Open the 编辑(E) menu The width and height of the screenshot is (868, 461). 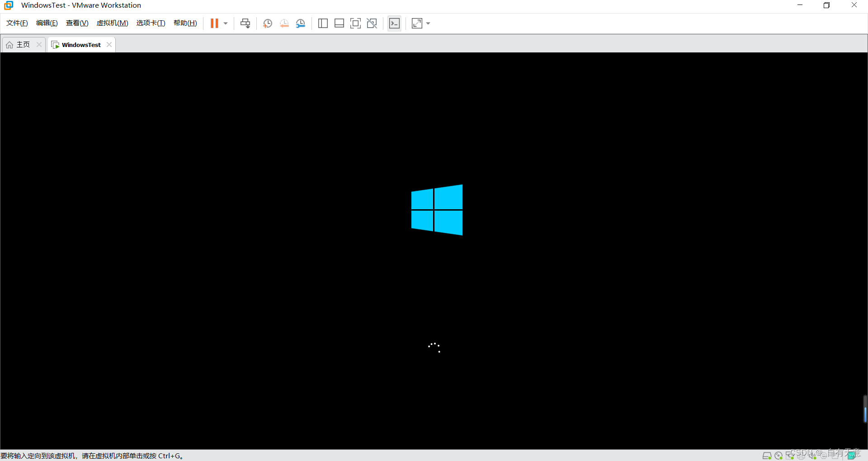(47, 23)
